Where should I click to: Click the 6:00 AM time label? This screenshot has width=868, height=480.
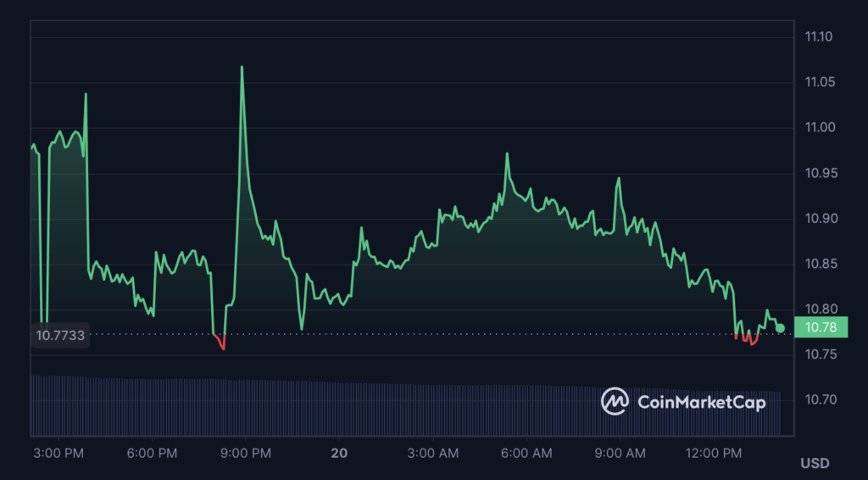pos(526,454)
